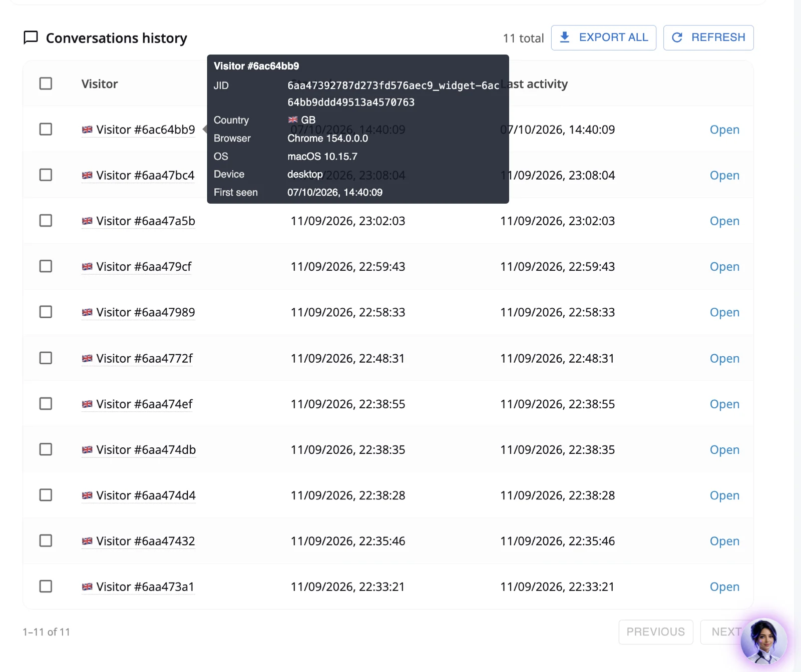
Task: Check the box for Visitor #6aa47432
Action: click(x=46, y=541)
